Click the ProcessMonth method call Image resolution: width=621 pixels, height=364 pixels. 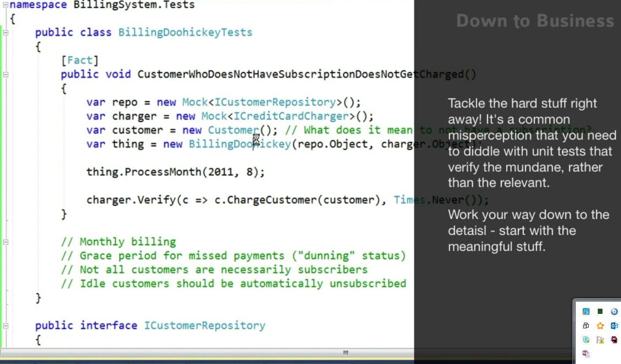click(x=163, y=172)
